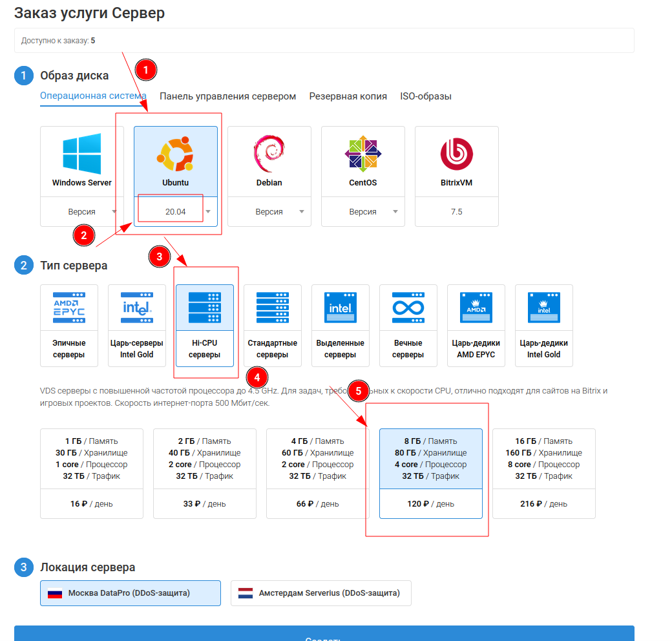Switch to Операционная система tab
672x641 pixels.
[x=93, y=96]
